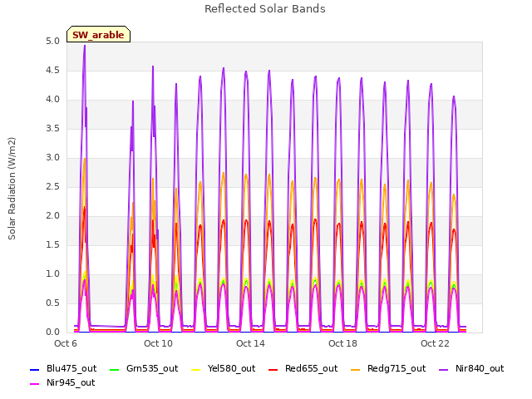Click the SW_arable annotation label

coord(98,35)
